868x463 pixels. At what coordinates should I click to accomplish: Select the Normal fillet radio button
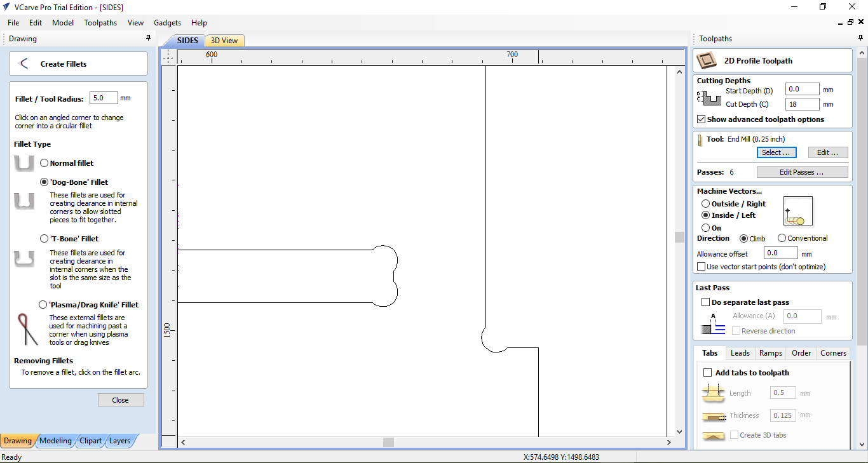click(44, 163)
